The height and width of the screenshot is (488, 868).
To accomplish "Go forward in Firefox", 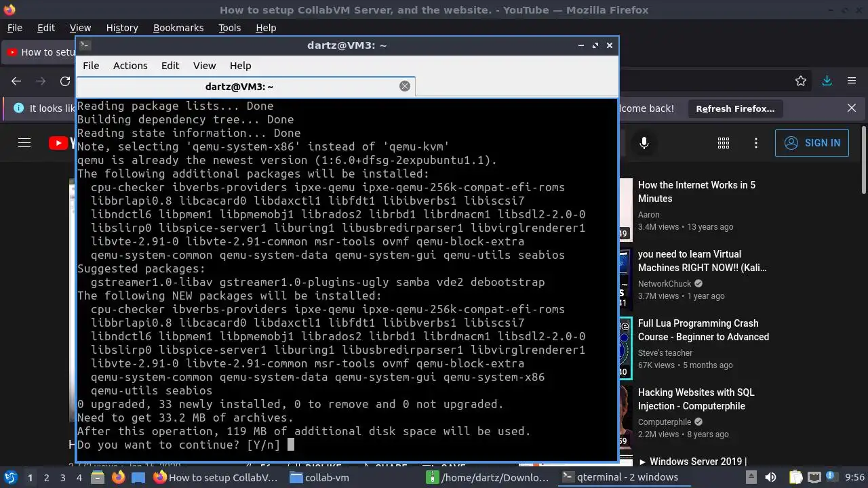I will [41, 81].
